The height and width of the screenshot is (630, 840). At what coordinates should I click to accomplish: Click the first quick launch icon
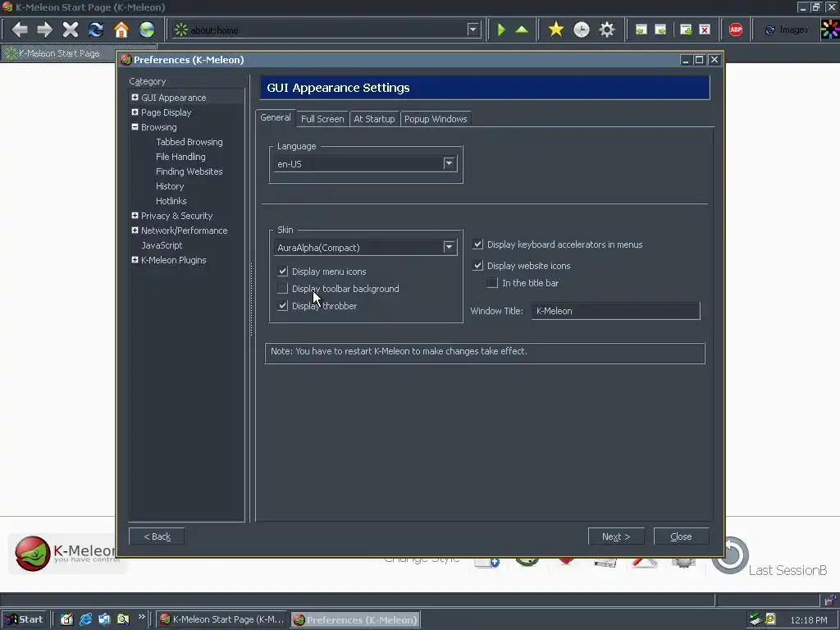[66, 619]
